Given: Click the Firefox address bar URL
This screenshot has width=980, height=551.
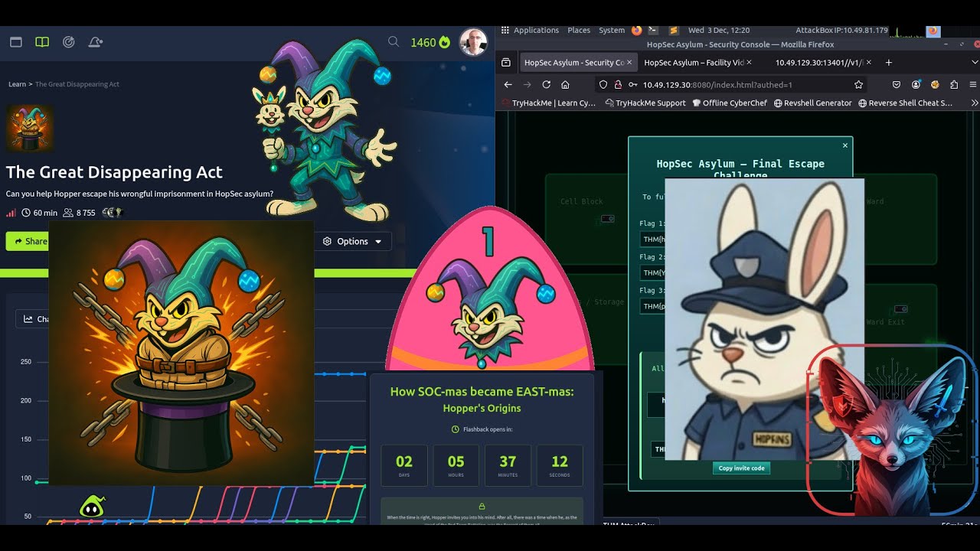Looking at the screenshot, I should tap(717, 85).
